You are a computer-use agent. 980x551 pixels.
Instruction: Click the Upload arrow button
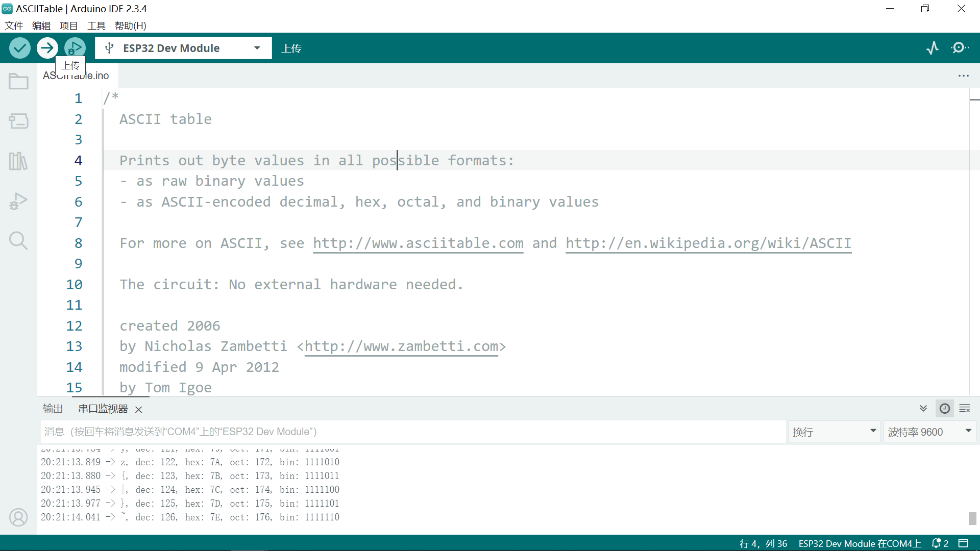click(47, 48)
